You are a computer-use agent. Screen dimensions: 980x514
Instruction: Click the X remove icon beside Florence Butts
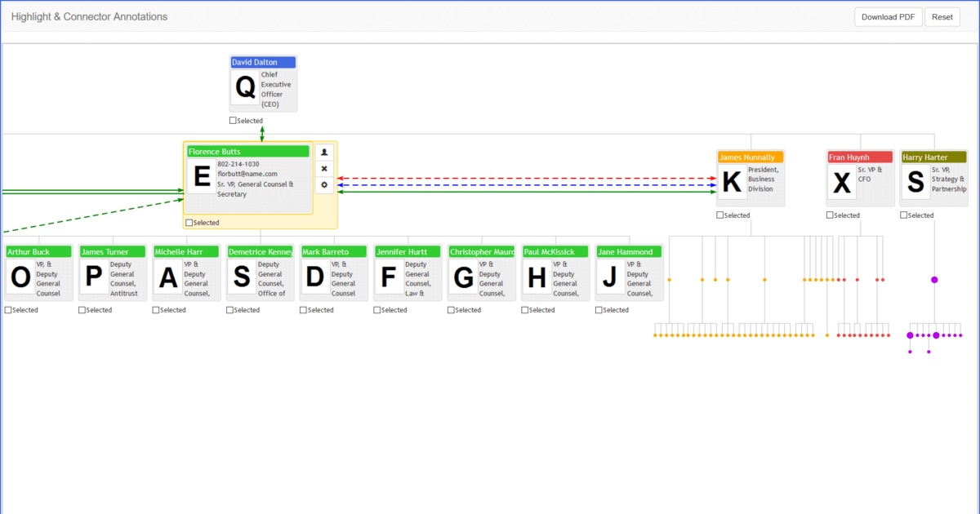[324, 169]
